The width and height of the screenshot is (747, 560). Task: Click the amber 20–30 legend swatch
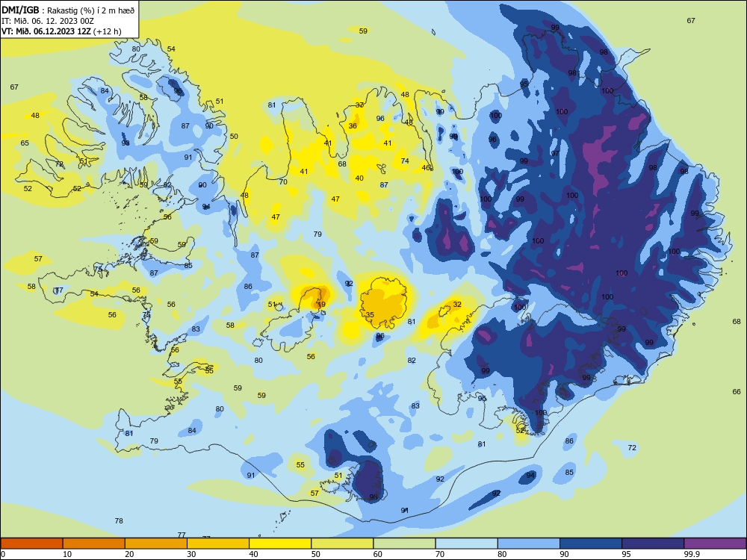tap(156, 544)
